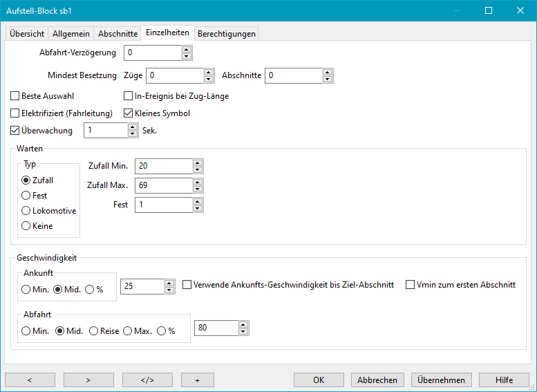Viewport: 537px width, 392px height.
Task: Select Reise option for Abfahrt speed
Action: point(93,331)
